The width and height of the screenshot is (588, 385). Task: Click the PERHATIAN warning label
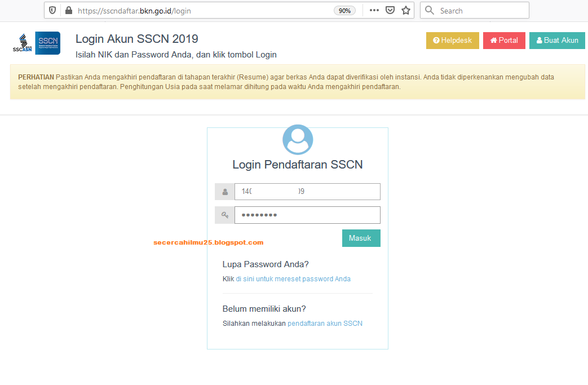[x=36, y=77]
